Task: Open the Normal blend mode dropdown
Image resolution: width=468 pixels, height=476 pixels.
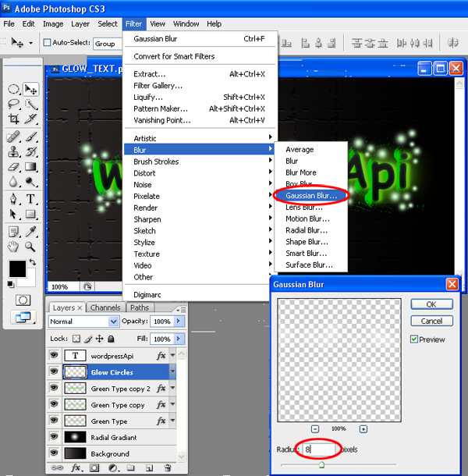Action: coord(83,321)
